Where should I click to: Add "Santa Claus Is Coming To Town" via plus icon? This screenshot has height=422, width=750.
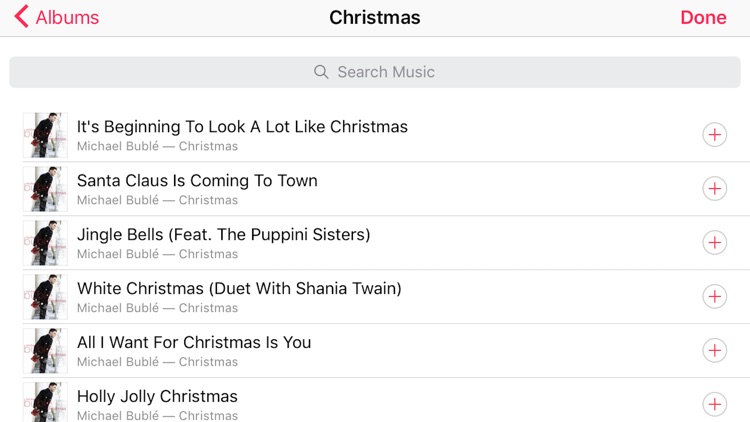pyautogui.click(x=715, y=189)
